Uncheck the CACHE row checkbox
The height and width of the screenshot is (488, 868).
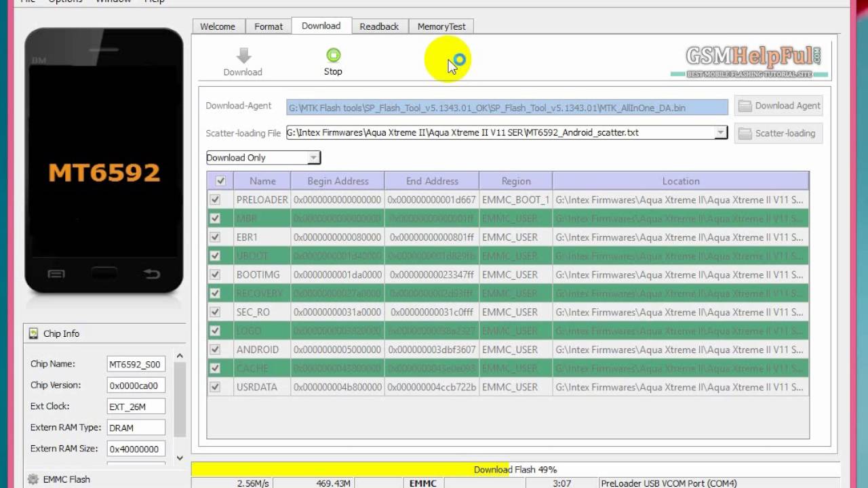pyautogui.click(x=215, y=368)
